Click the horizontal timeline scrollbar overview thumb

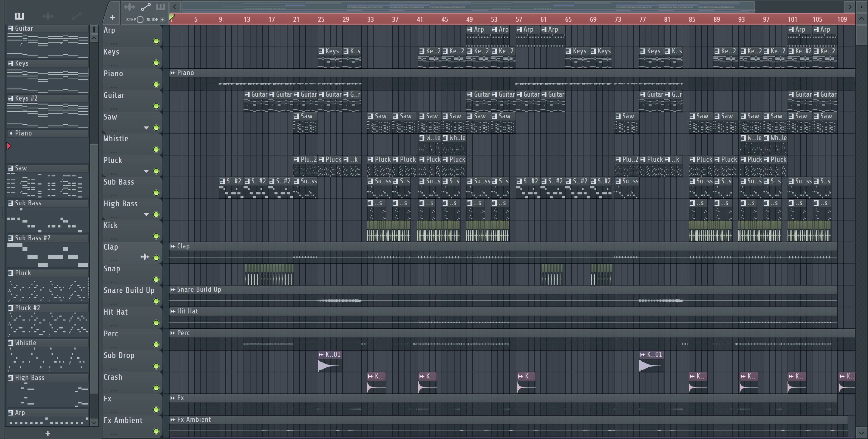468,6
